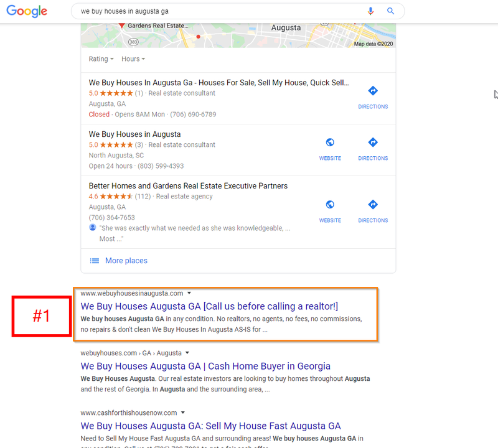Open the Rating filter dropdown
Viewport: 498px width, 448px height.
coord(101,59)
